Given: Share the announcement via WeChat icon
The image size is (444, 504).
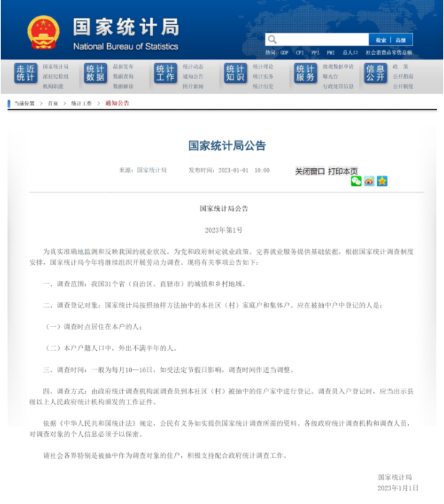Looking at the screenshot, I should (356, 181).
